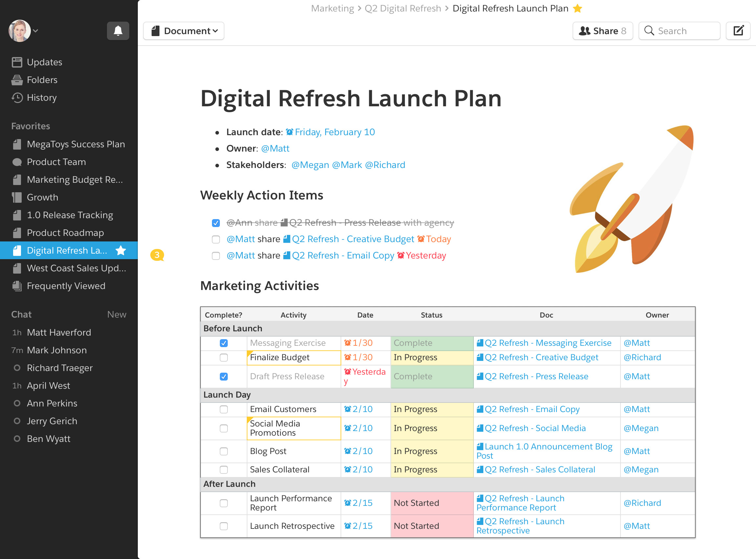Open the notifications bell
Viewport: 756px width, 559px height.
tap(118, 31)
